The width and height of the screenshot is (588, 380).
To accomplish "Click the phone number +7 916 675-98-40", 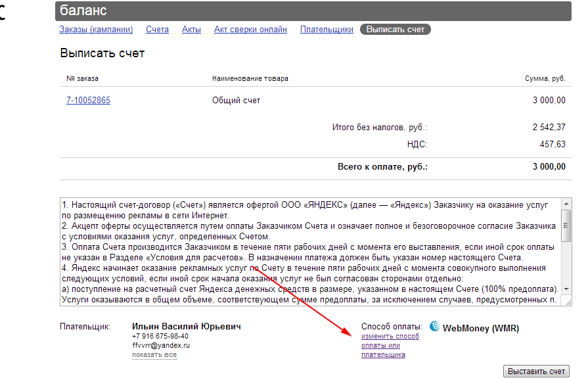I will [x=160, y=336].
